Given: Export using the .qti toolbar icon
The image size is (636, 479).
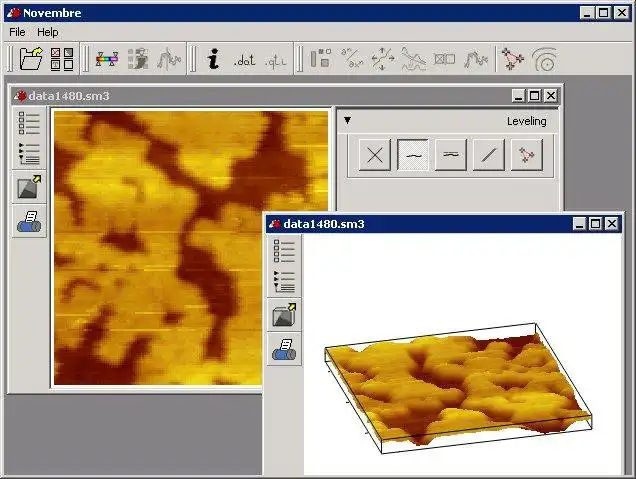Looking at the screenshot, I should (x=275, y=61).
